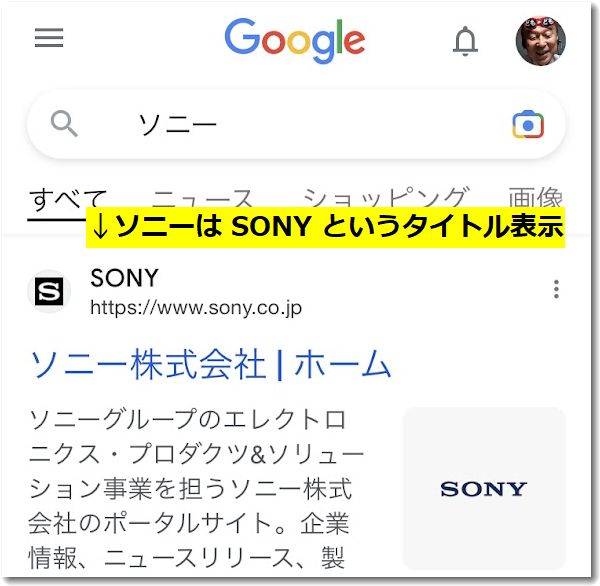
Task: Click the magnifier search icon
Action: tap(64, 124)
